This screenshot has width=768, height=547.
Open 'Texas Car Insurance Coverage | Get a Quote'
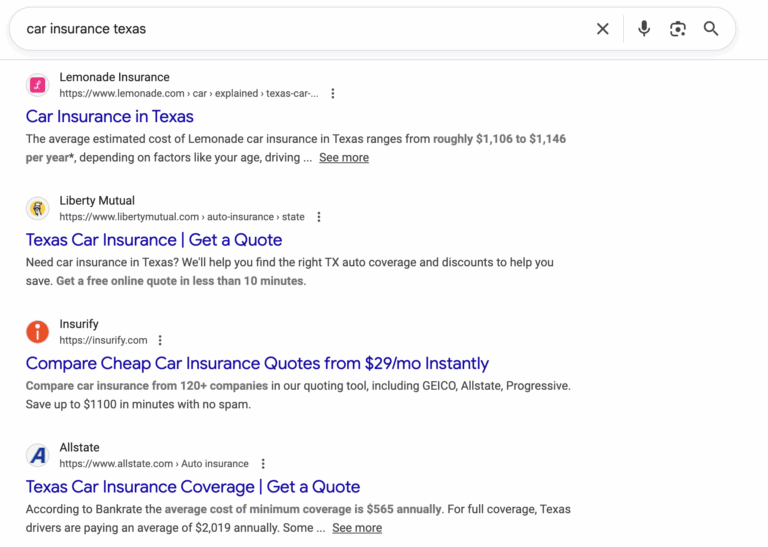[193, 487]
